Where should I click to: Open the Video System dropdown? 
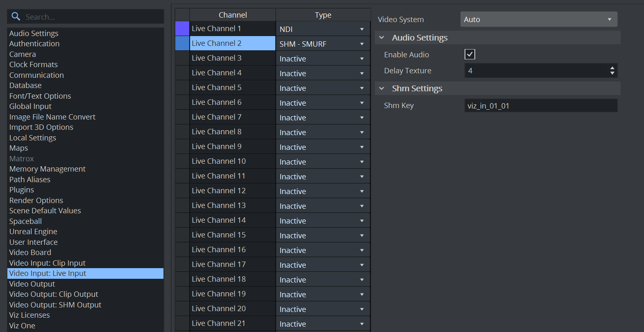tap(538, 19)
